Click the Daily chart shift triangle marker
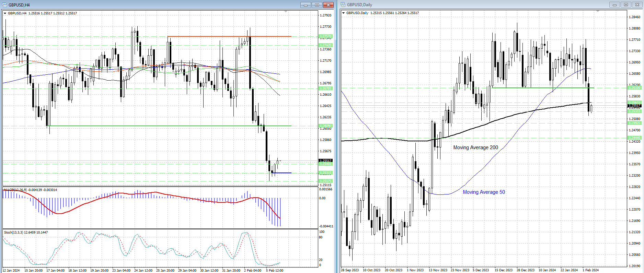Screen dimensions: 644x273 (598, 11)
